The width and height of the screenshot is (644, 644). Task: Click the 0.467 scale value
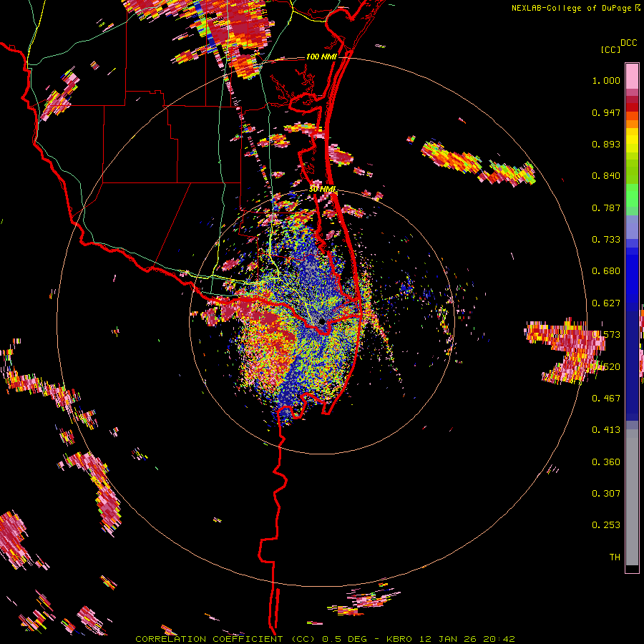(x=606, y=398)
